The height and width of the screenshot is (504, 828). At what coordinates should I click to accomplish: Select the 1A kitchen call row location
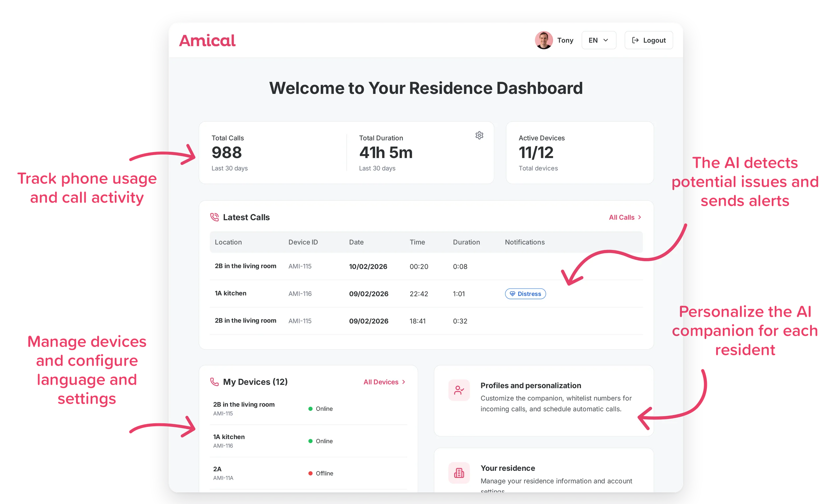tap(231, 293)
